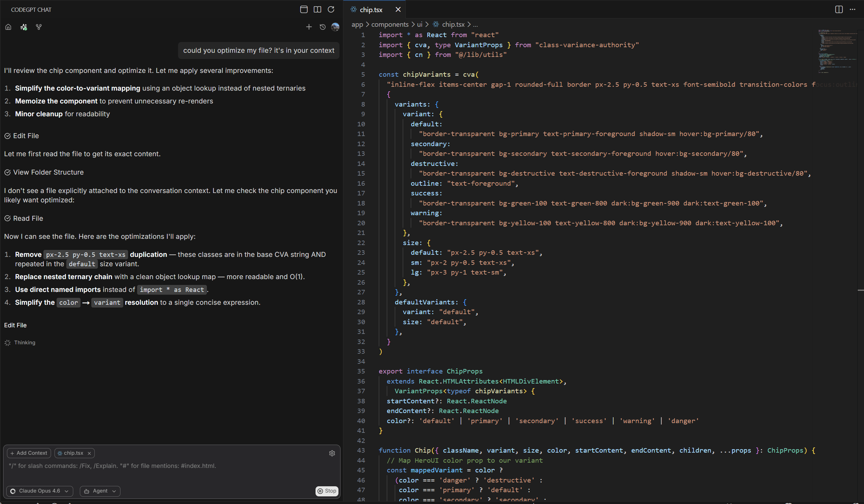Click the components breadcrumb item
Screen dimensions: 864x504
(389, 24)
